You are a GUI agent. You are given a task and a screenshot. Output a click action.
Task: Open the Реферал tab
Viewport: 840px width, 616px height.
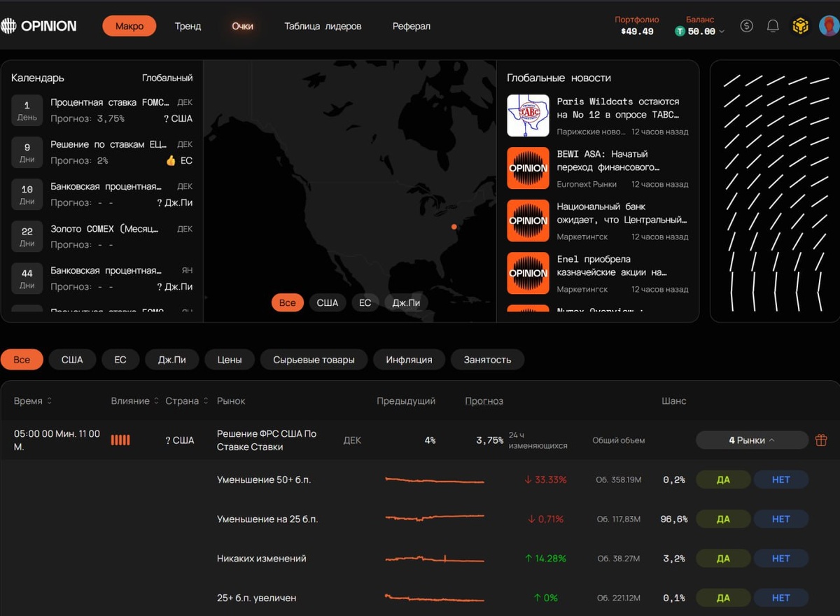(412, 26)
